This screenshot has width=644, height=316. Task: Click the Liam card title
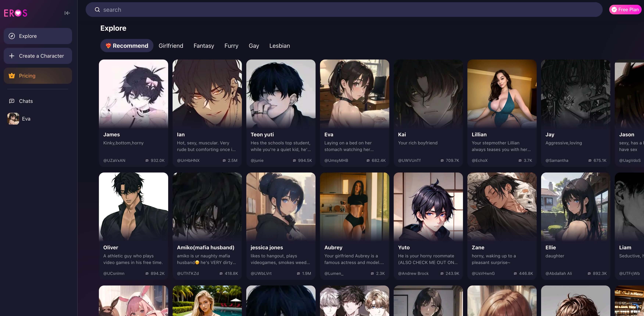pos(625,247)
